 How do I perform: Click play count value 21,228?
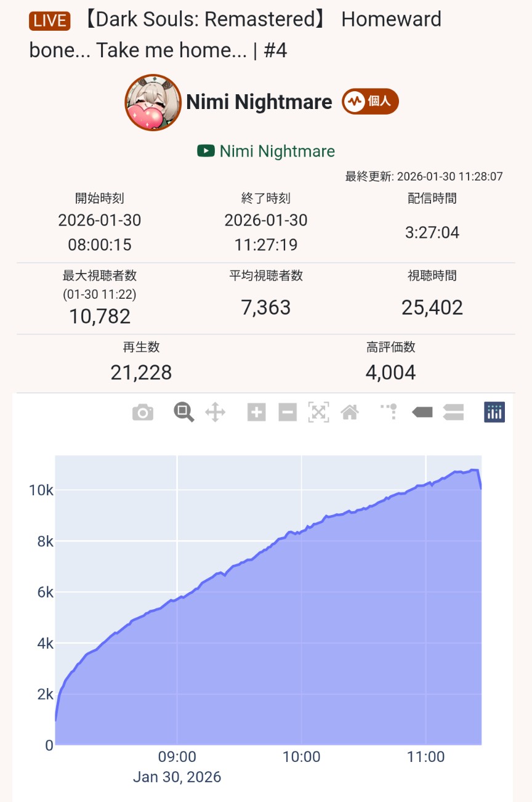pyautogui.click(x=142, y=373)
